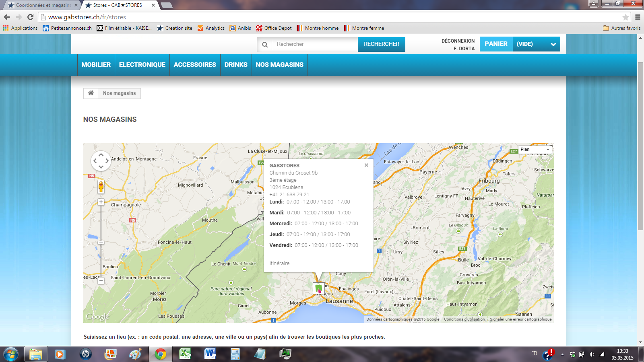Expand the Panier cart dropdown
The image size is (644, 362).
(553, 44)
